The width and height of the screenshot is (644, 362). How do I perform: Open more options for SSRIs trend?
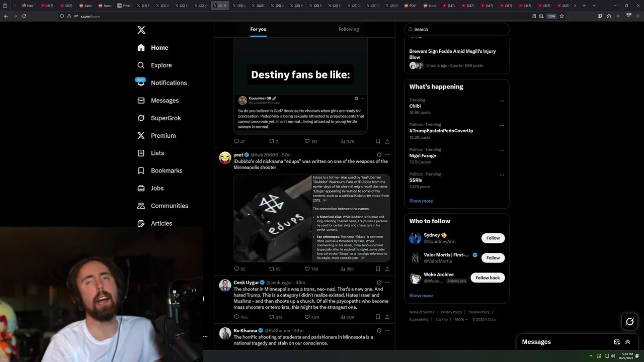[x=502, y=175]
